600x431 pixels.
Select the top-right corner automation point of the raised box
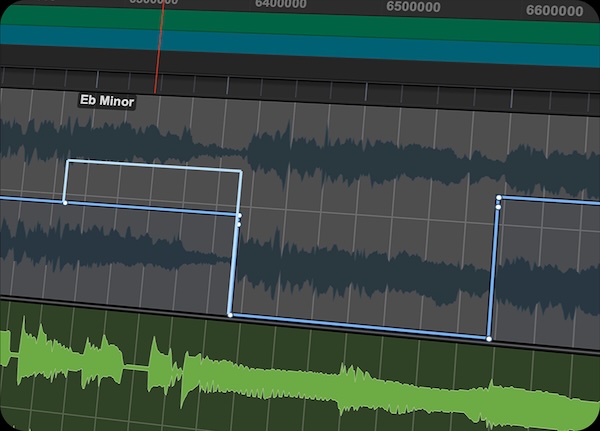coord(241,172)
